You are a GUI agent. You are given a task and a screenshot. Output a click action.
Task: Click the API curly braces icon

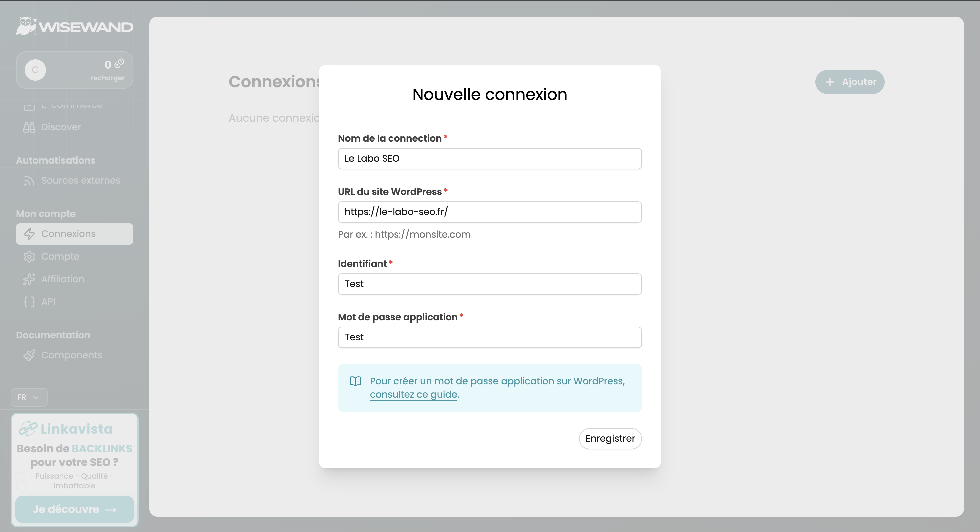(29, 301)
